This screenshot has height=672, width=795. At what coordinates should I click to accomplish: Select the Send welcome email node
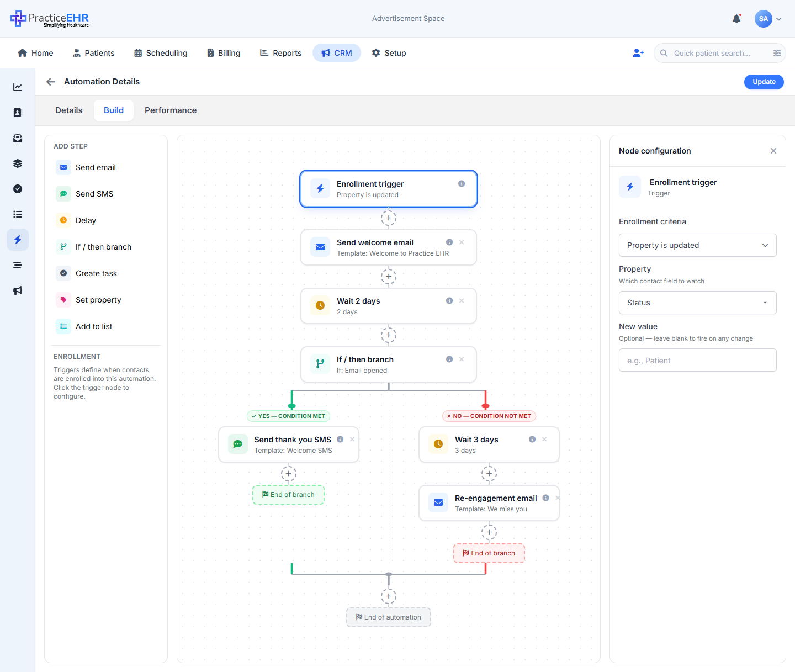pos(388,247)
